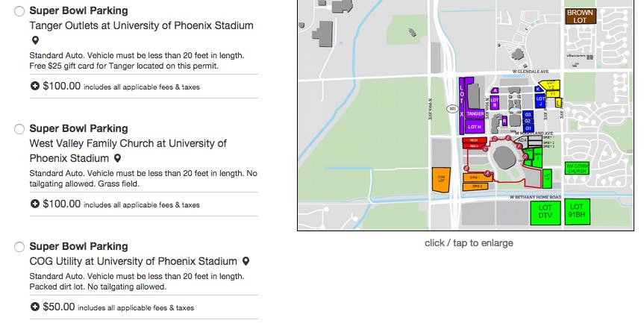Click the map pin beside Phoenix Stadium in the West Valley listing
The image size is (644, 329).
(x=117, y=158)
